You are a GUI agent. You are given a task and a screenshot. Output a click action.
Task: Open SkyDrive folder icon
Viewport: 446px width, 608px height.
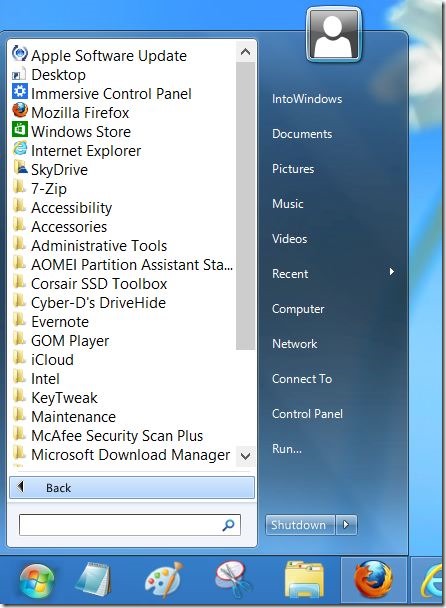(x=20, y=168)
